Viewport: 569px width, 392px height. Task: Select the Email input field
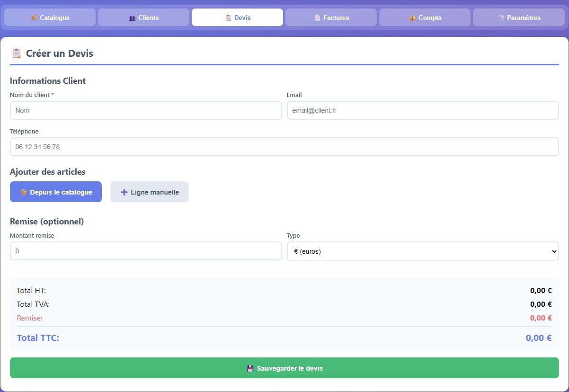(423, 110)
